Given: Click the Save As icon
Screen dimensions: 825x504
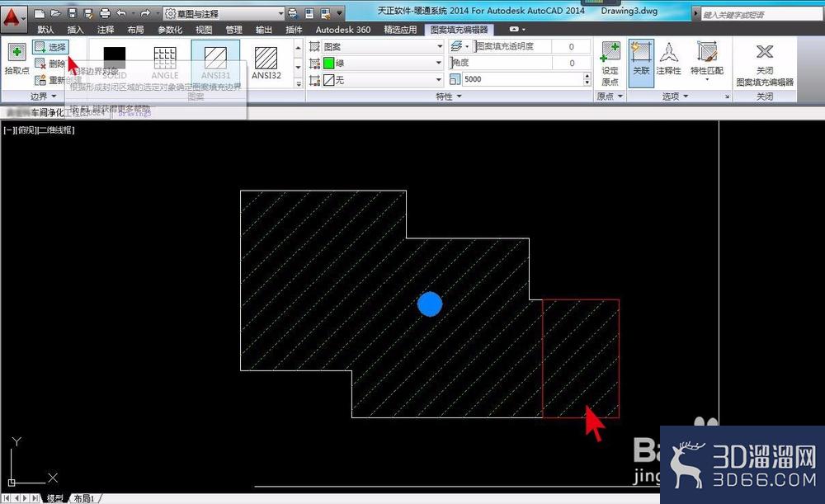Looking at the screenshot, I should [x=88, y=13].
